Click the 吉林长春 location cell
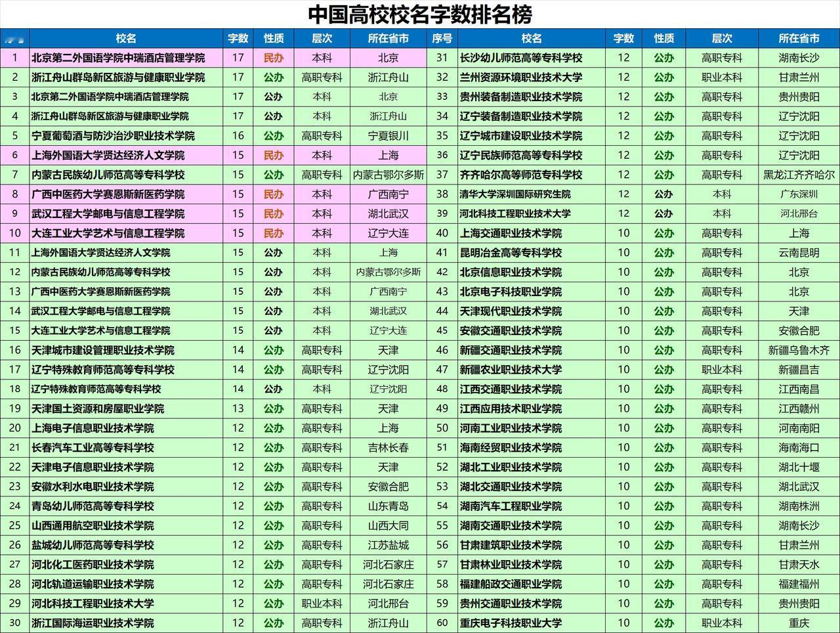Viewport: 840px width, 633px height. [x=388, y=448]
